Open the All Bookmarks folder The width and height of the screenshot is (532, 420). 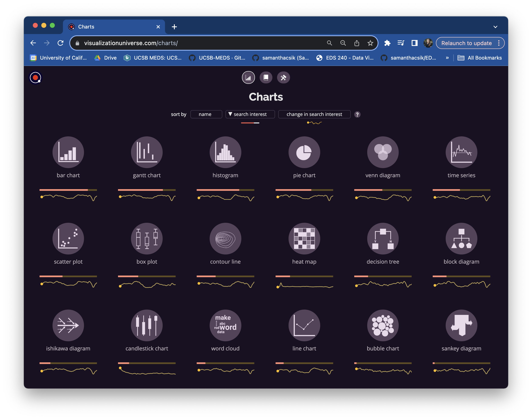[x=480, y=58]
